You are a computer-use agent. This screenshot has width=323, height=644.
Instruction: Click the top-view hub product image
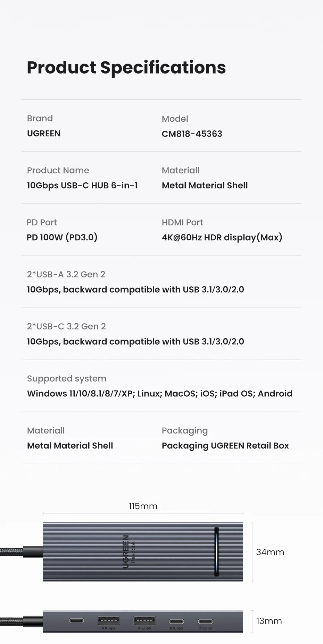point(143,552)
